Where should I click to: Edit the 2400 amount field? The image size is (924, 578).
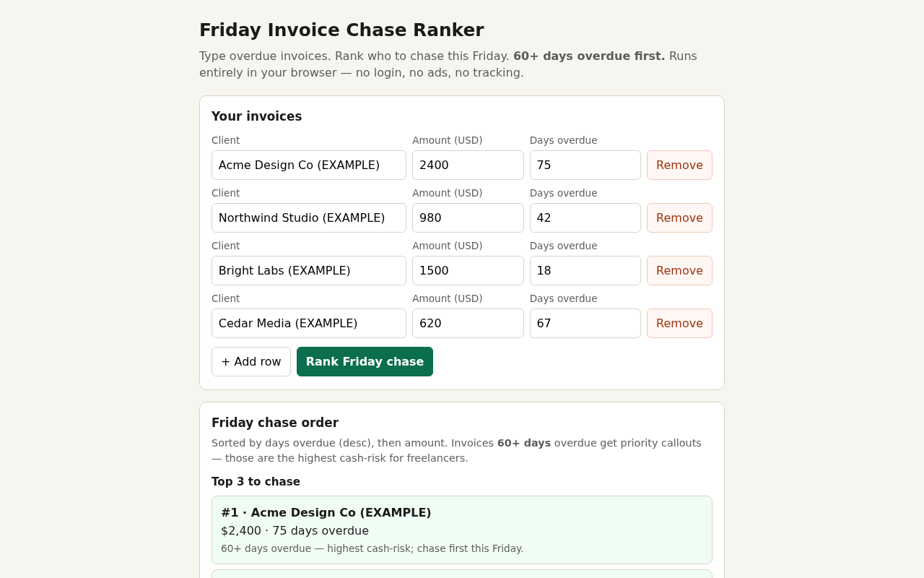[x=468, y=165]
